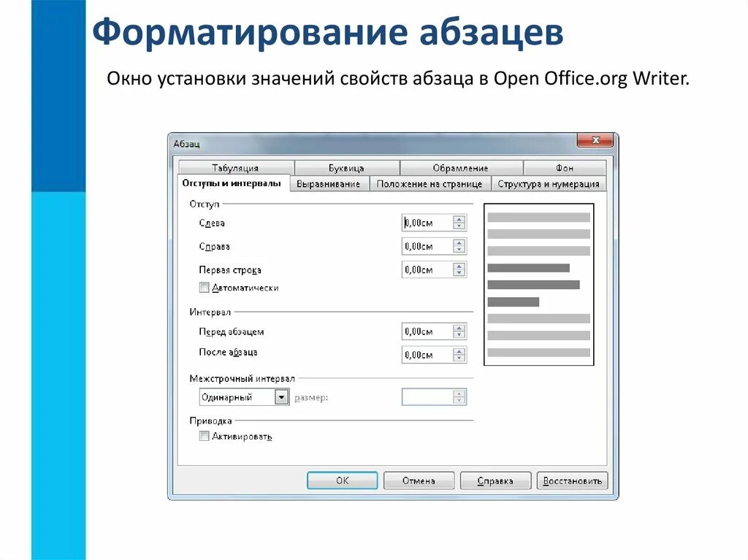The height and width of the screenshot is (560, 748).
Task: Close the Абзац dialog window
Action: click(595, 140)
